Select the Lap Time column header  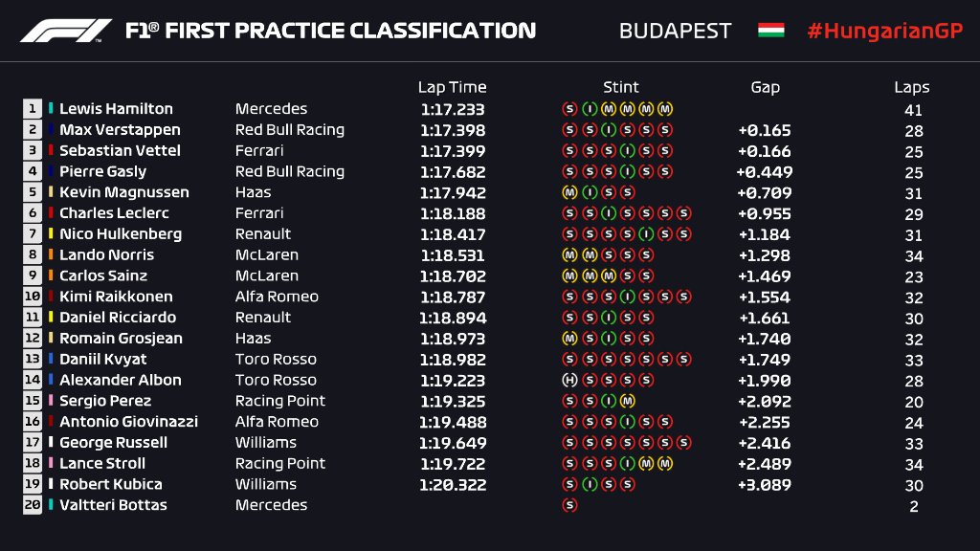click(452, 87)
